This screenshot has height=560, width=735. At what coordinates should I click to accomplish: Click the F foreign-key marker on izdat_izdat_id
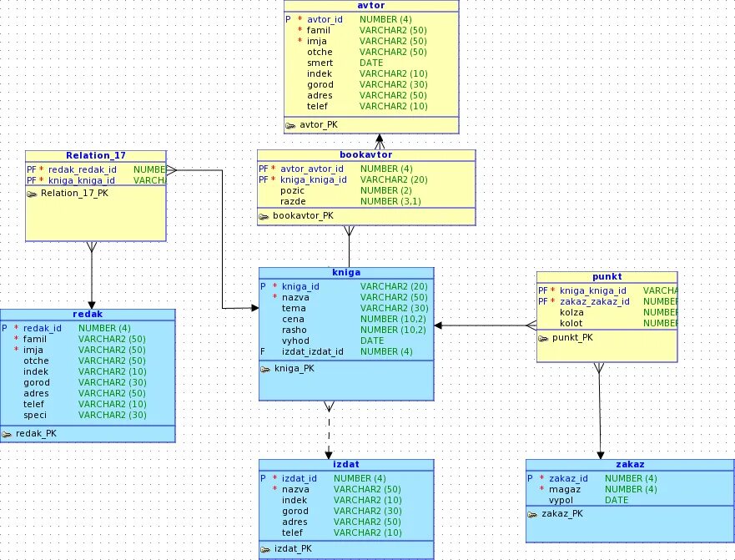pyautogui.click(x=263, y=351)
